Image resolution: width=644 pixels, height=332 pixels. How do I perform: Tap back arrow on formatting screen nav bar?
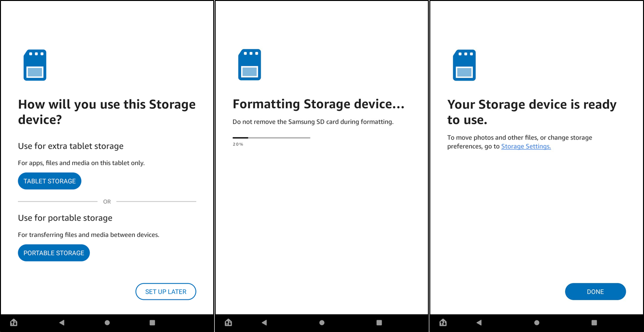[264, 322]
